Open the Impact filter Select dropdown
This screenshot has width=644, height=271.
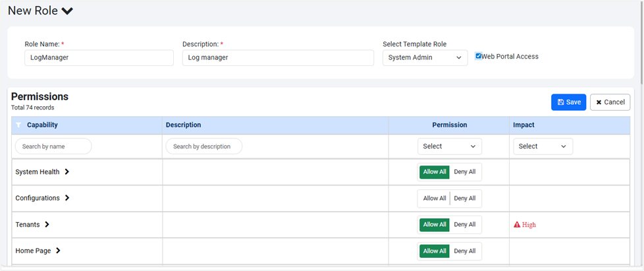[x=543, y=146]
